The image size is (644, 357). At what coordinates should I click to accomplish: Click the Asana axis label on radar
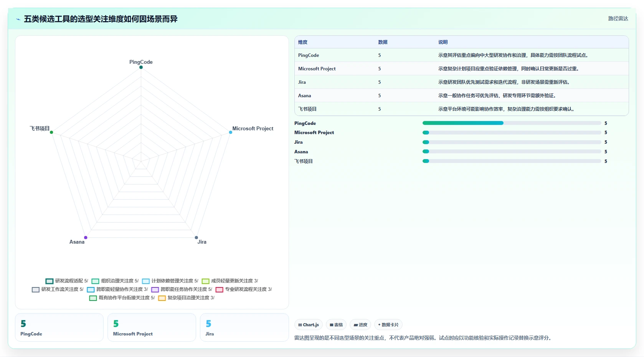(77, 242)
